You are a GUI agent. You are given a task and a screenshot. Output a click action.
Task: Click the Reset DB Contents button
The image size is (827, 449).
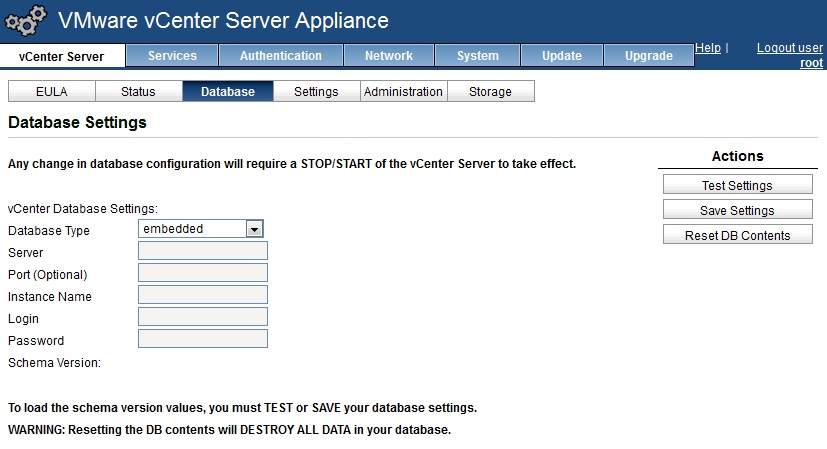[x=737, y=235]
